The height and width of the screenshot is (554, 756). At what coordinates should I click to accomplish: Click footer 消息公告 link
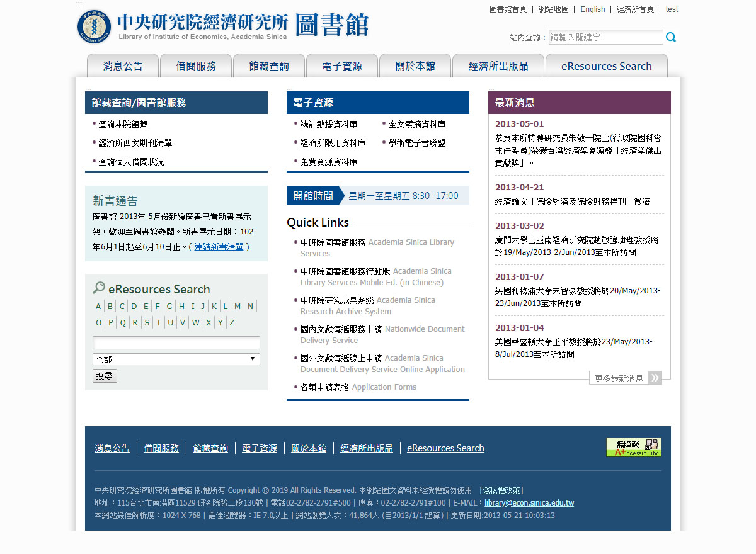click(112, 448)
